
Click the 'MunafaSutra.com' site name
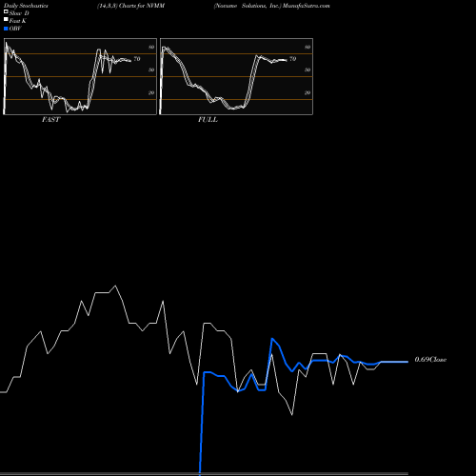tap(307, 6)
